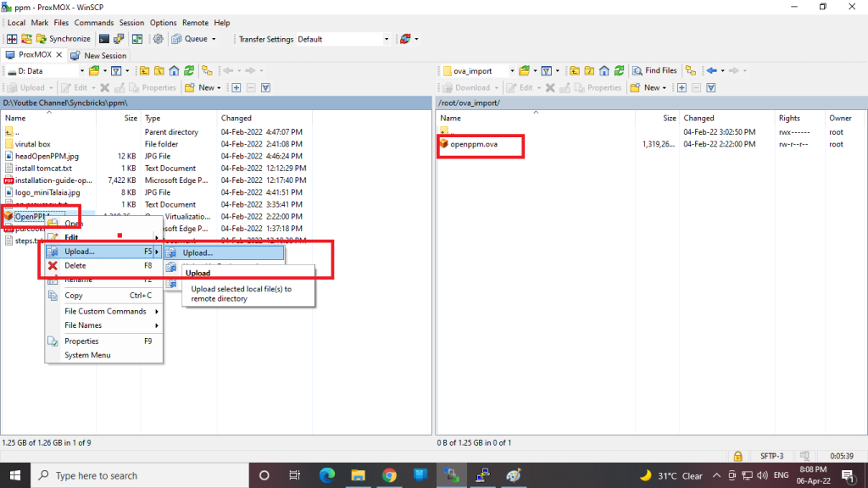The image size is (868, 488).
Task: Click remote panel select files plus icon
Action: [682, 87]
